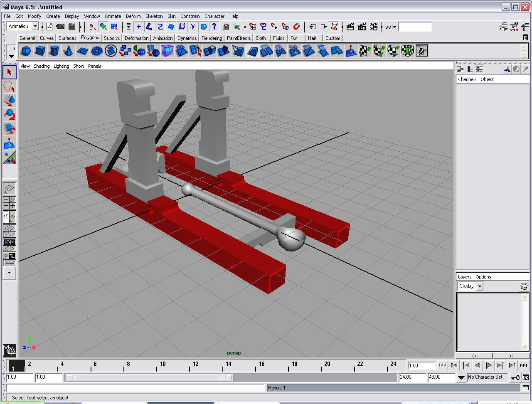Image resolution: width=532 pixels, height=404 pixels.
Task: Create a polygon cone from shelf
Action: point(68,51)
